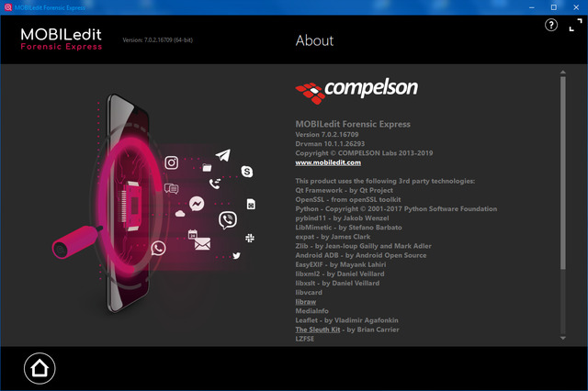
Task: Click the Facebook Messenger icon
Action: point(197,204)
